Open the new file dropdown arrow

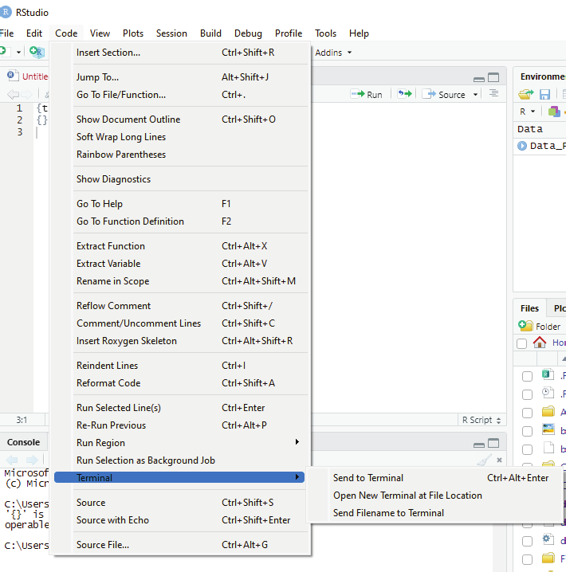coord(18,52)
